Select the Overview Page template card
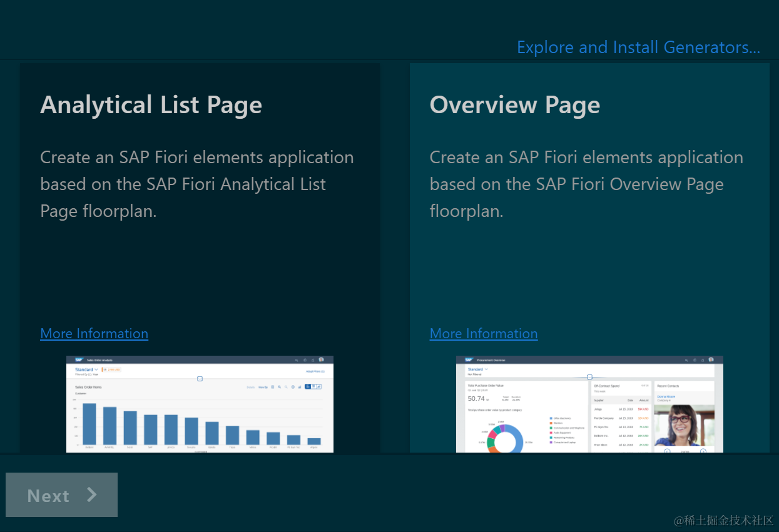 click(589, 250)
